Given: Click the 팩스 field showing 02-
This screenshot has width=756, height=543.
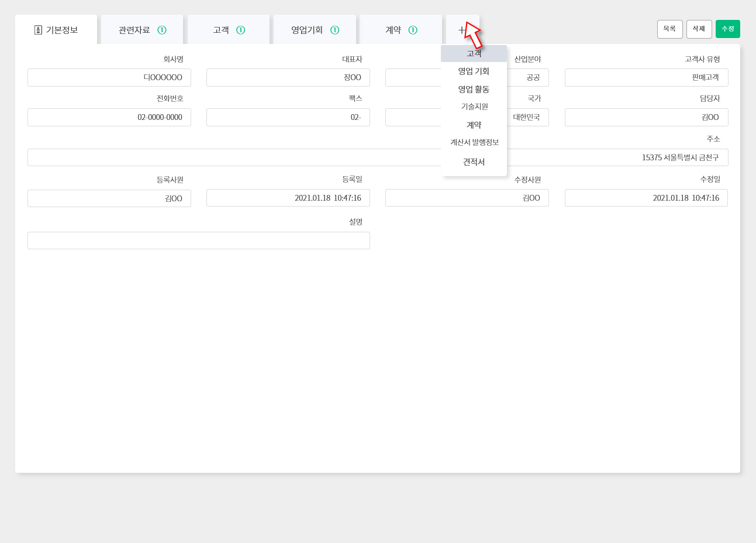Looking at the screenshot, I should (288, 117).
